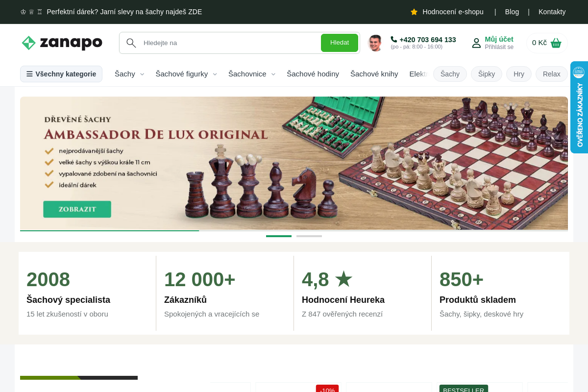Click the Zobrazit banner button
The image size is (588, 392).
(77, 209)
